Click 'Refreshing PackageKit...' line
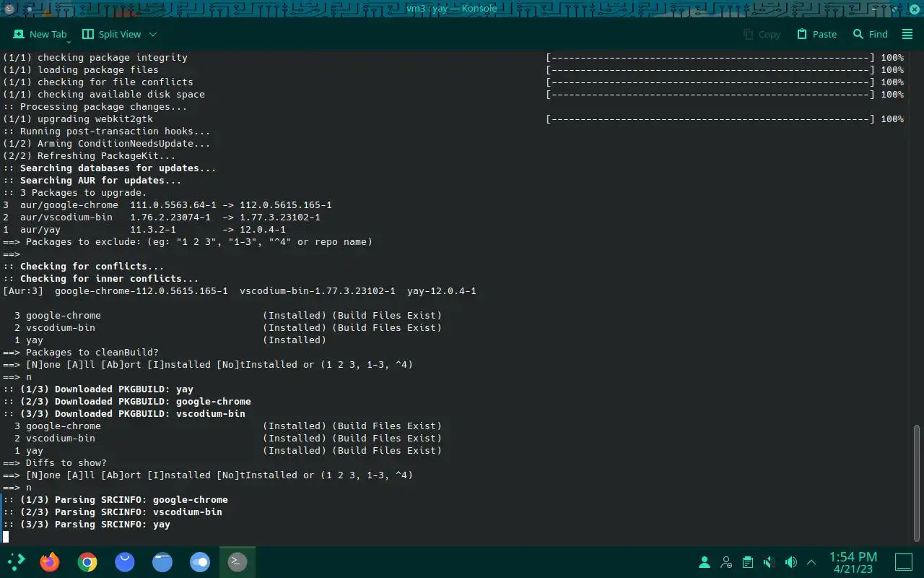924x578 pixels. point(90,156)
